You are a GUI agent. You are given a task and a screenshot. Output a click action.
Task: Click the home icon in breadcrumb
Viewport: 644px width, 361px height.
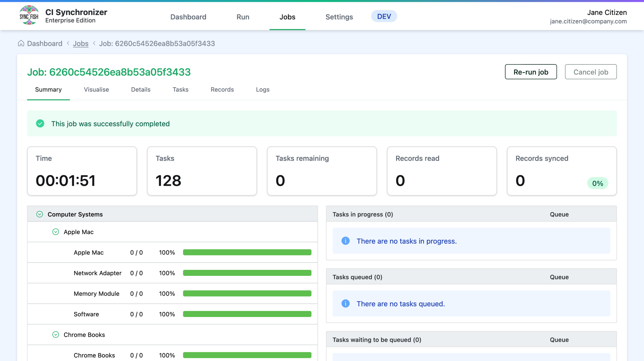[x=21, y=43]
